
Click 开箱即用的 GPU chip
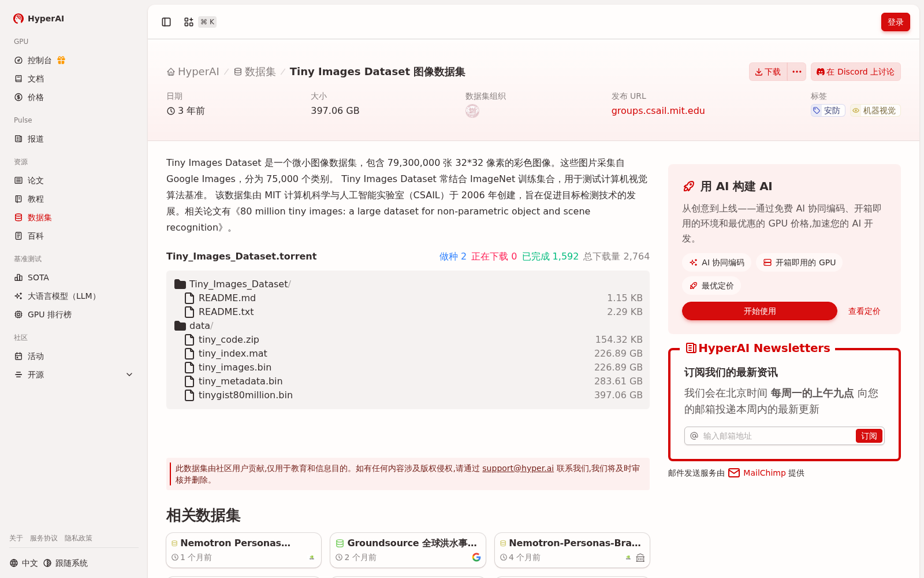coord(799,262)
